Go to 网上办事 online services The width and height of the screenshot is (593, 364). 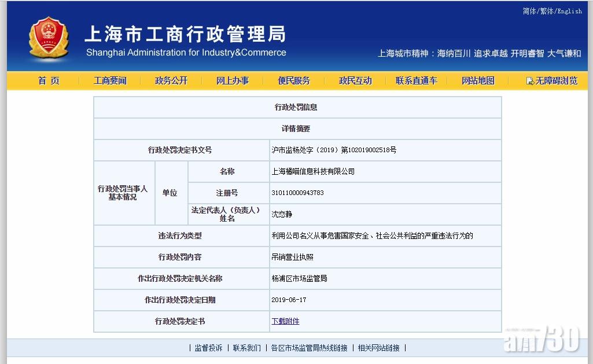point(233,81)
